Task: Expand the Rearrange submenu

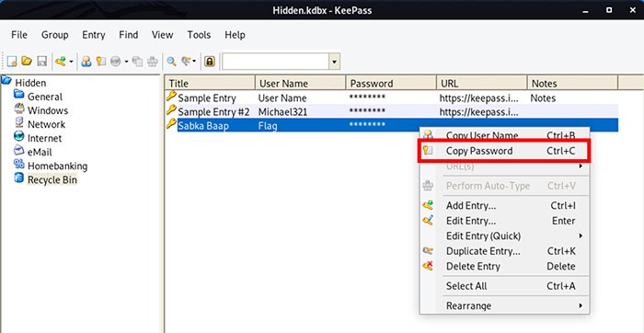Action: pyautogui.click(x=504, y=306)
